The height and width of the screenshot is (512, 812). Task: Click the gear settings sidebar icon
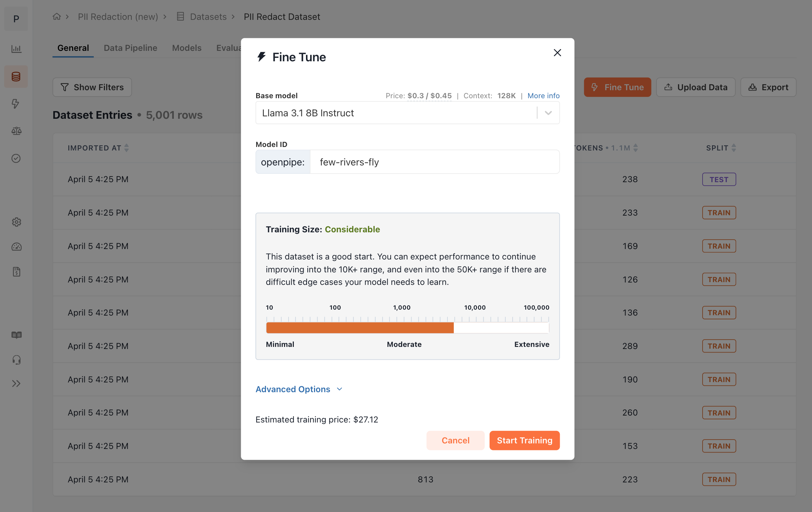pyautogui.click(x=16, y=222)
